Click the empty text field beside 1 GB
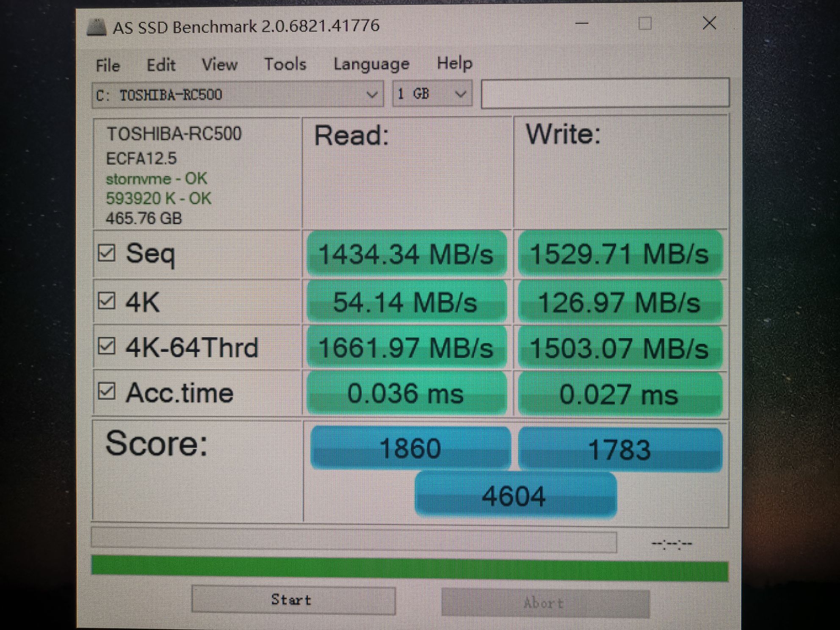840x630 pixels. 605,93
